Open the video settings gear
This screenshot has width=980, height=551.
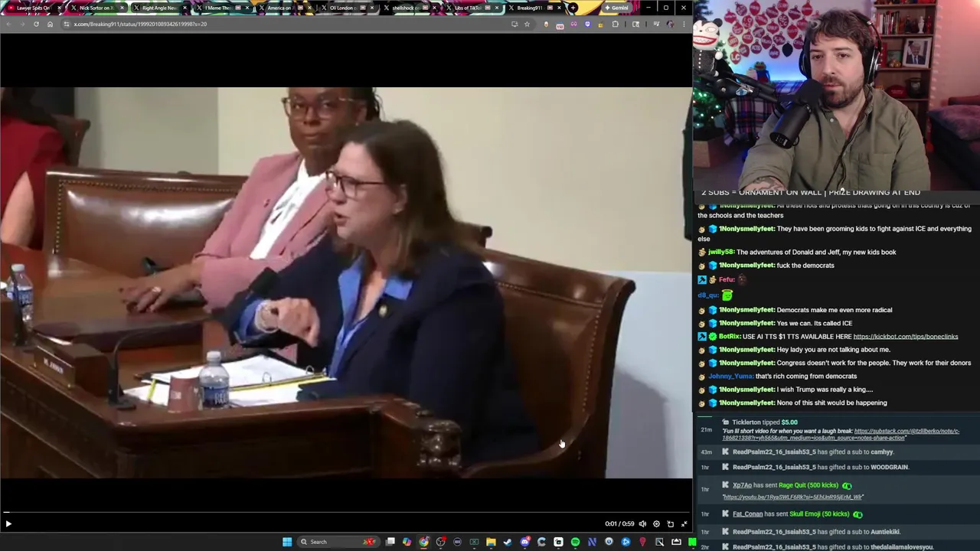tap(656, 524)
